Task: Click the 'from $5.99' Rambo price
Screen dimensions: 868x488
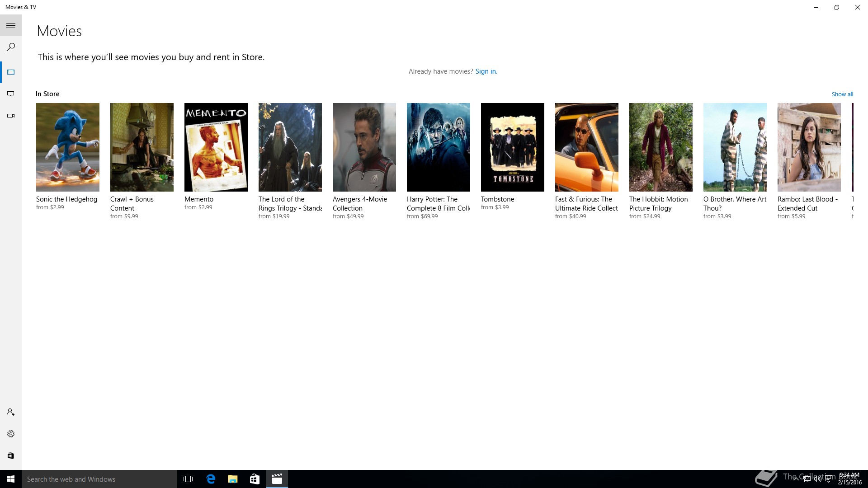Action: click(x=792, y=216)
